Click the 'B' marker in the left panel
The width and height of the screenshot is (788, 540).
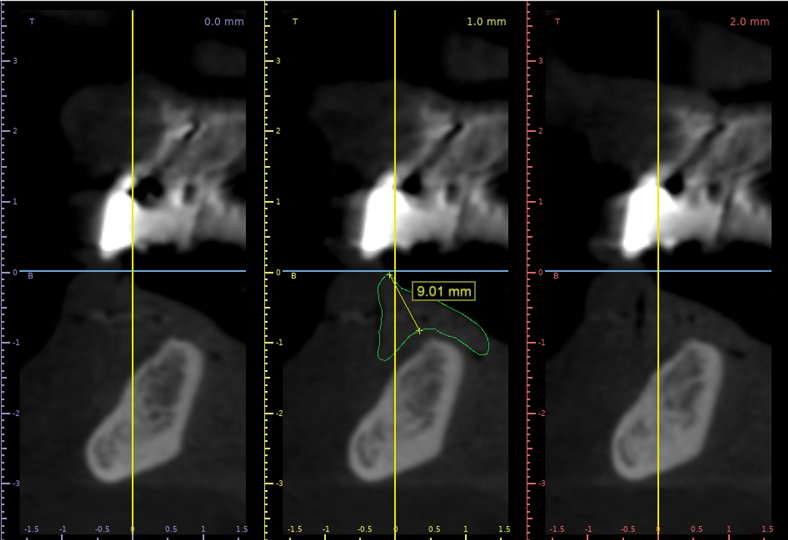point(30,275)
